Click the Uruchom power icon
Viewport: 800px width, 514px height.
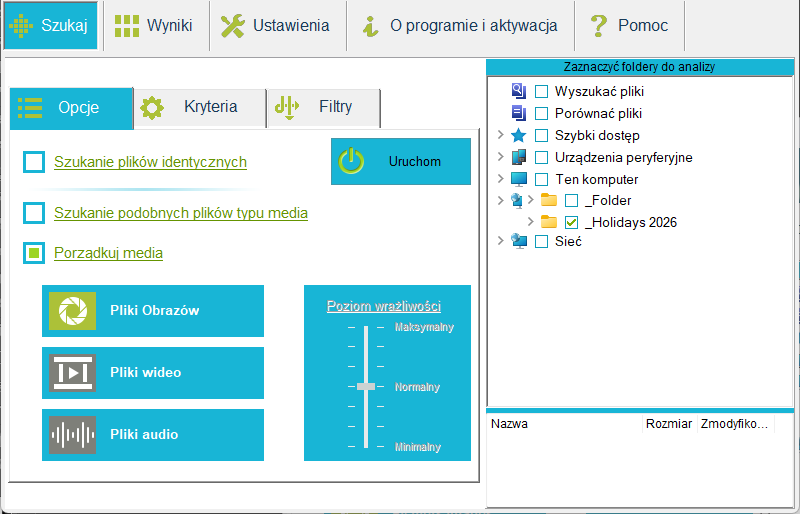pyautogui.click(x=352, y=161)
